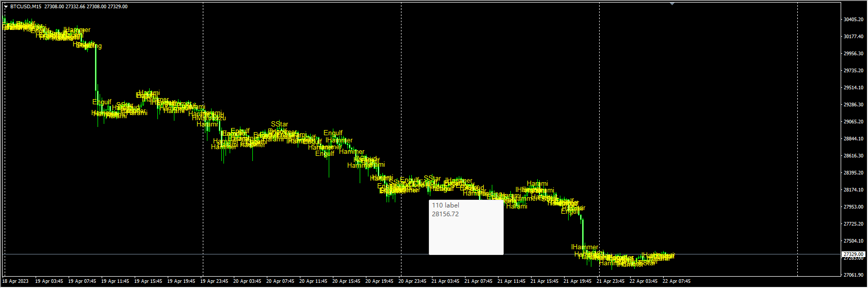Image resolution: width=868 pixels, height=288 pixels.
Task: Click the '21 Apr 15:45' time label
Action: 544,281
